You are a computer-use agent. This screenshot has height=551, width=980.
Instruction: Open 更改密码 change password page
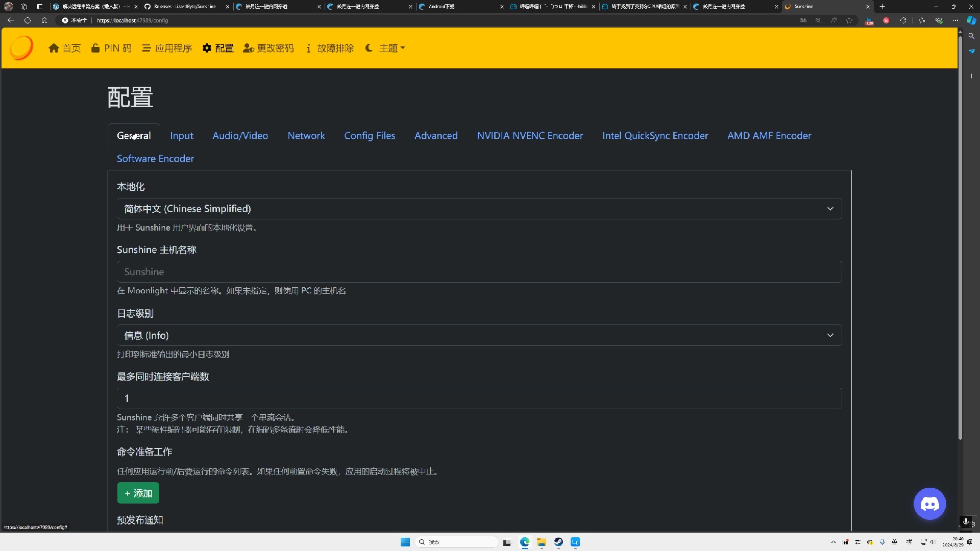(x=268, y=48)
